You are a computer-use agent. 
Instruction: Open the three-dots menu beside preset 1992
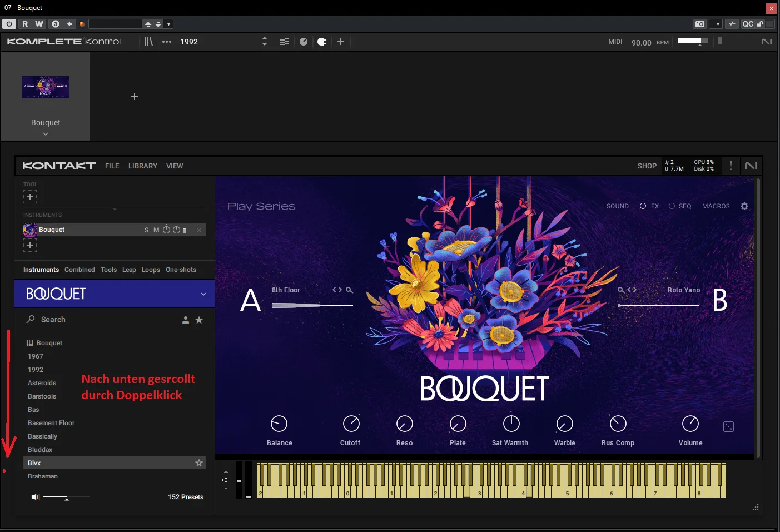click(167, 42)
